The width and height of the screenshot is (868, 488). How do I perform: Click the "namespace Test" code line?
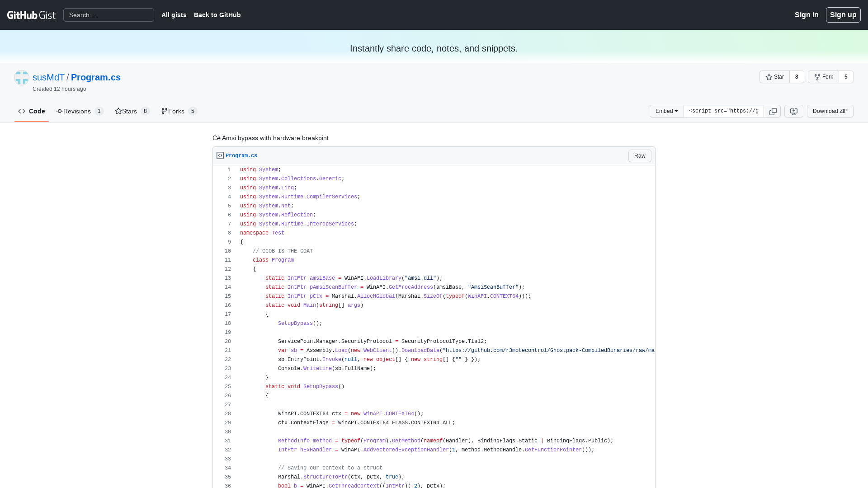click(x=262, y=233)
